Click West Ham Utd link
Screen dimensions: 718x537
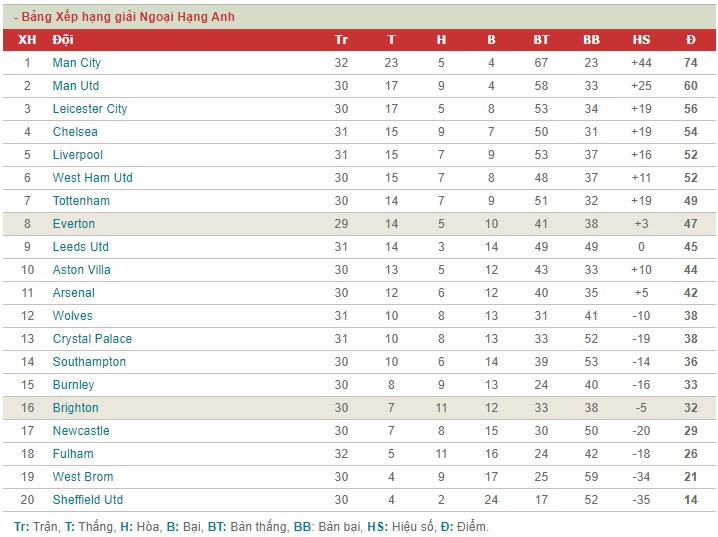point(92,178)
